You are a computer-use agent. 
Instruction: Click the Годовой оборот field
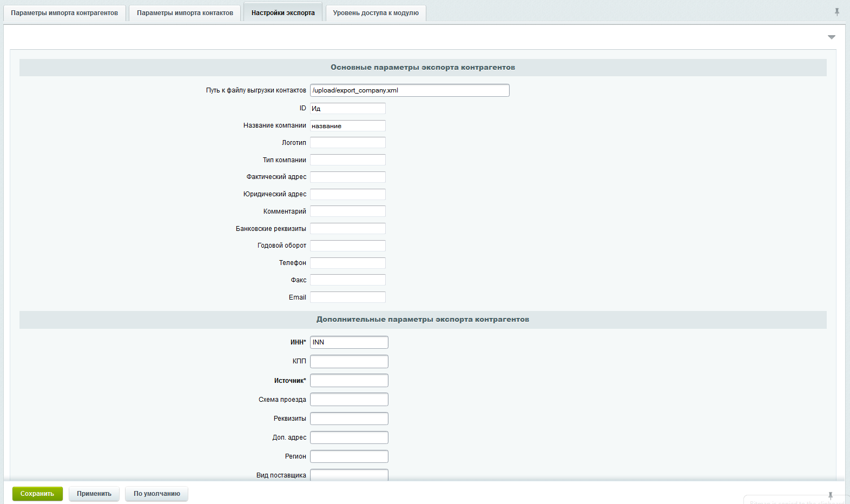pyautogui.click(x=348, y=246)
